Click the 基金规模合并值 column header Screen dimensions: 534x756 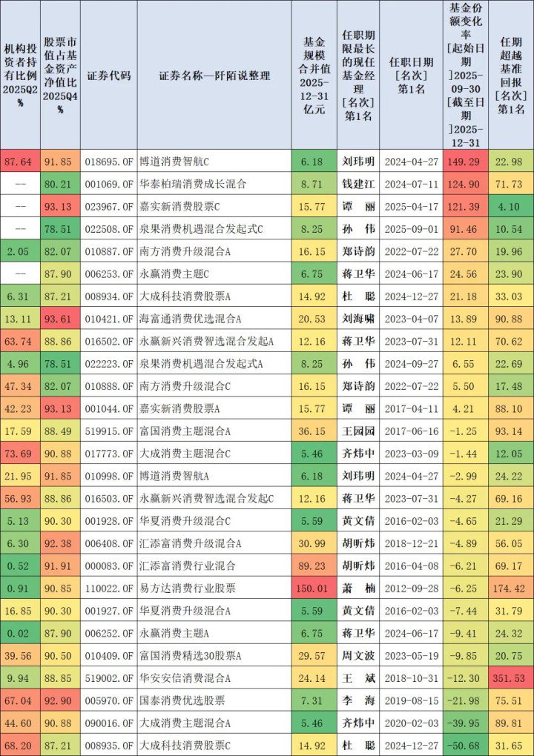coord(314,76)
